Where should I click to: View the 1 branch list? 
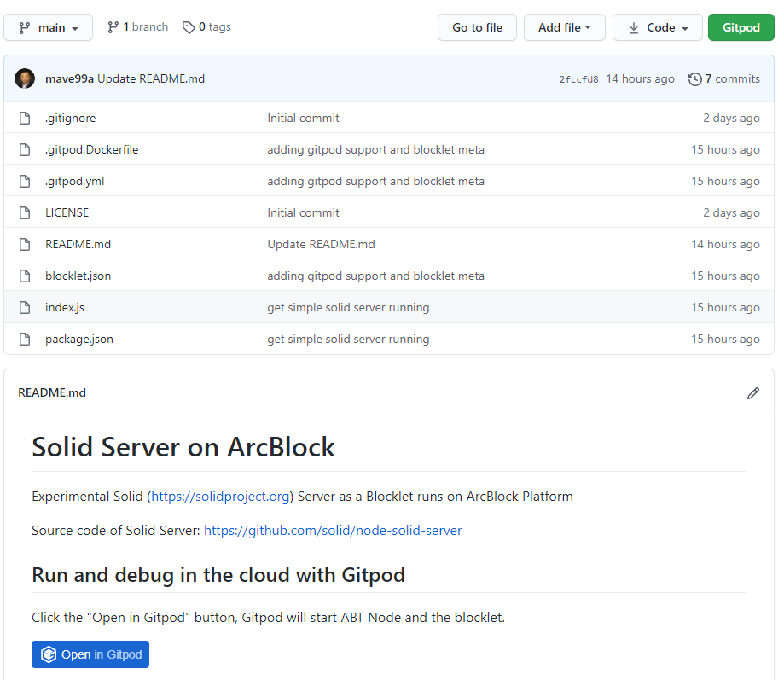coord(137,27)
